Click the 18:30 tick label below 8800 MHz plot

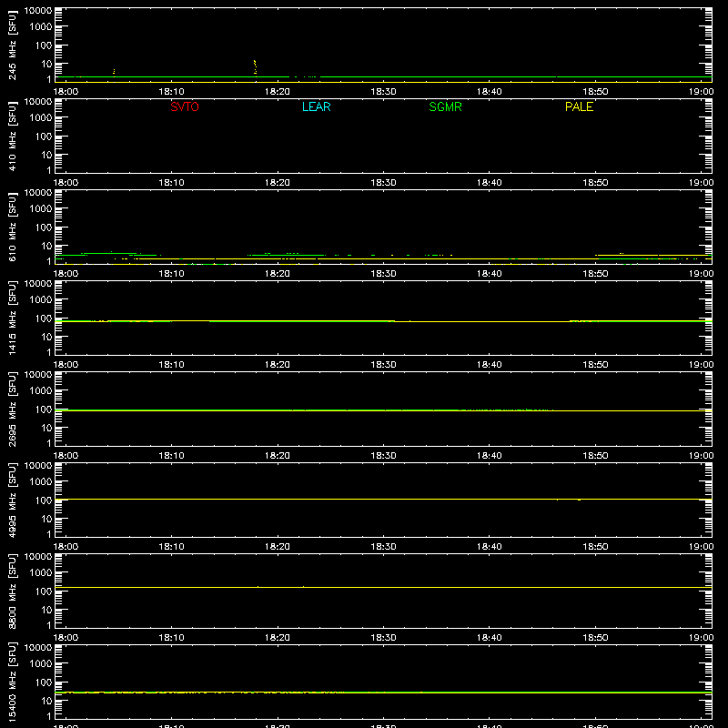383,638
